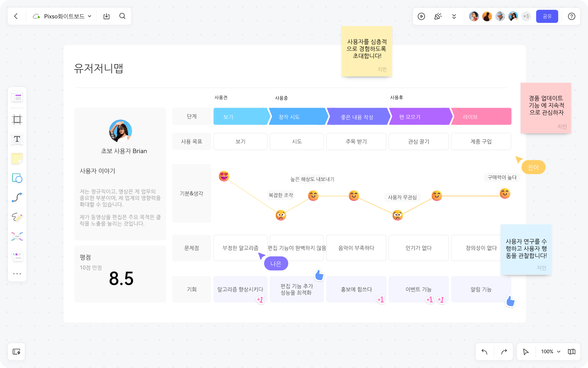Select the cursor pointer mode icon

click(526, 352)
